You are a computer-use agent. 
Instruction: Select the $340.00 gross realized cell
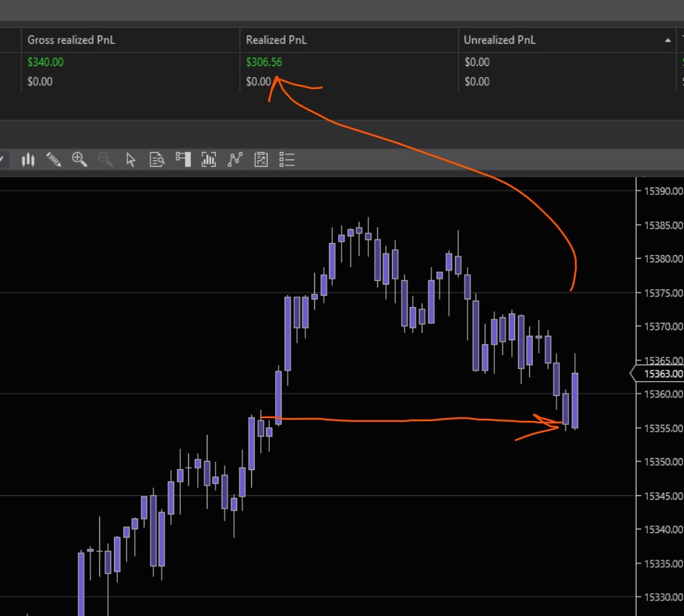click(x=45, y=62)
